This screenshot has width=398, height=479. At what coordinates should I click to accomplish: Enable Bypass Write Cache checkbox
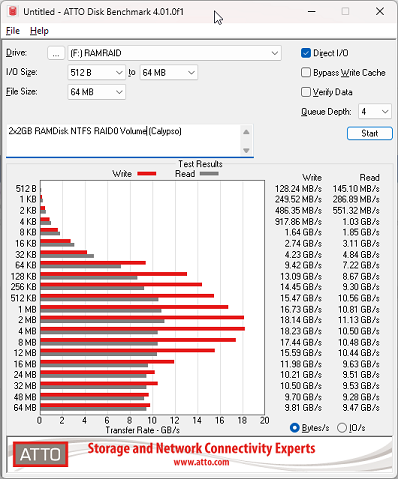pyautogui.click(x=306, y=72)
